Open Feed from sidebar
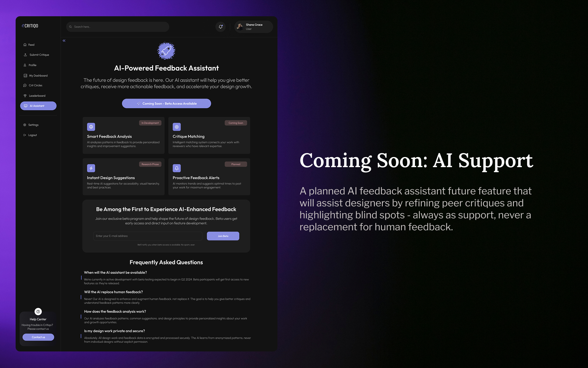588x368 pixels. tap(31, 45)
